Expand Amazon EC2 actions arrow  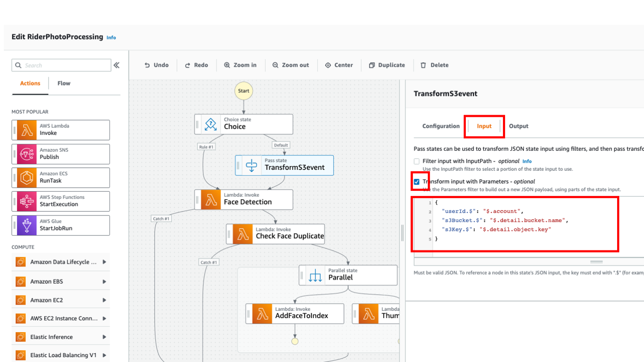point(104,300)
